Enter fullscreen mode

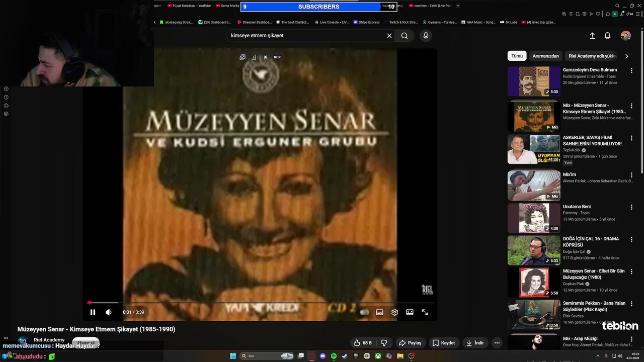(425, 312)
